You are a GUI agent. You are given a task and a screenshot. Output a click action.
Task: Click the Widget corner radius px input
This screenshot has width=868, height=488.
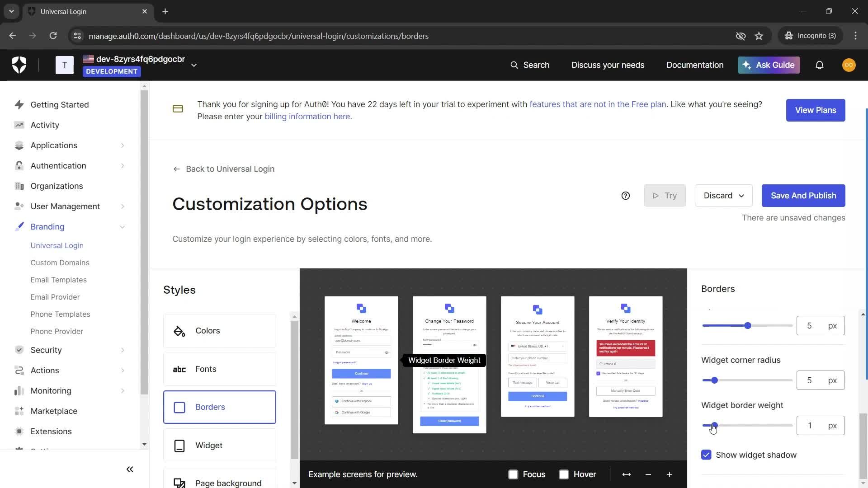[820, 380]
